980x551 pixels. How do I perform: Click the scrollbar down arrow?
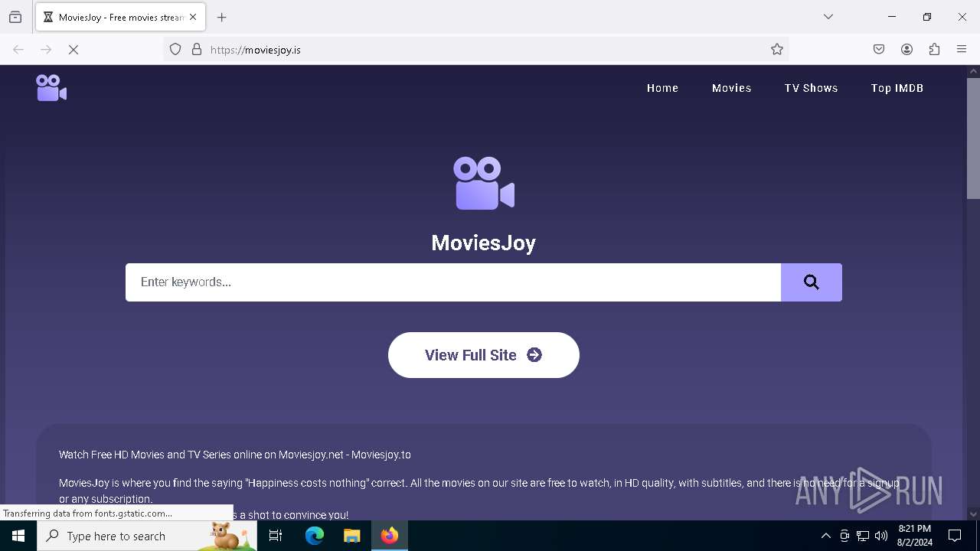973,514
